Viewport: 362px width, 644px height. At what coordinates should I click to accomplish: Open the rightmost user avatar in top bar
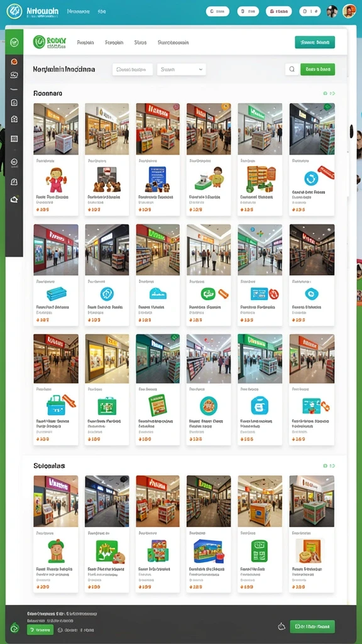(349, 11)
